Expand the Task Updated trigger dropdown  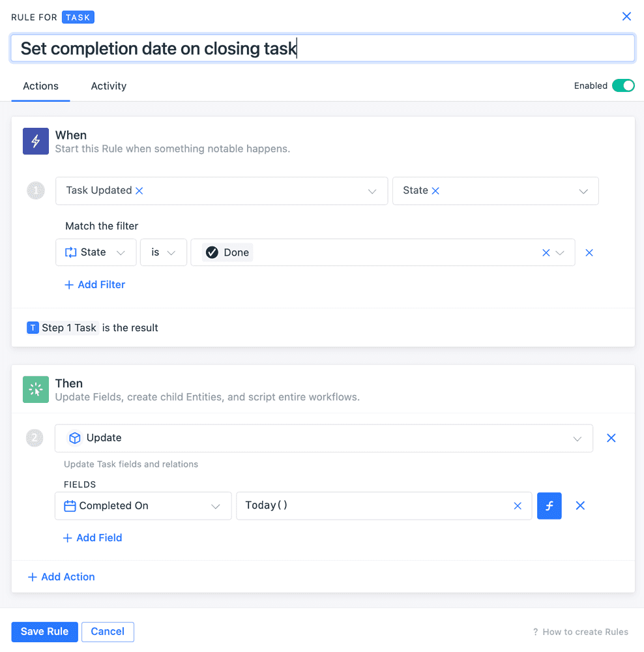372,191
